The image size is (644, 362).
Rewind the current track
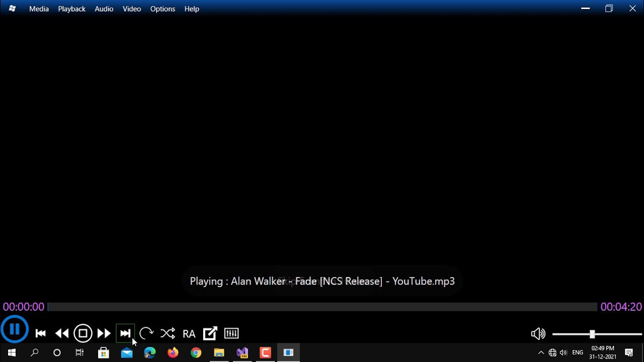[62, 333]
